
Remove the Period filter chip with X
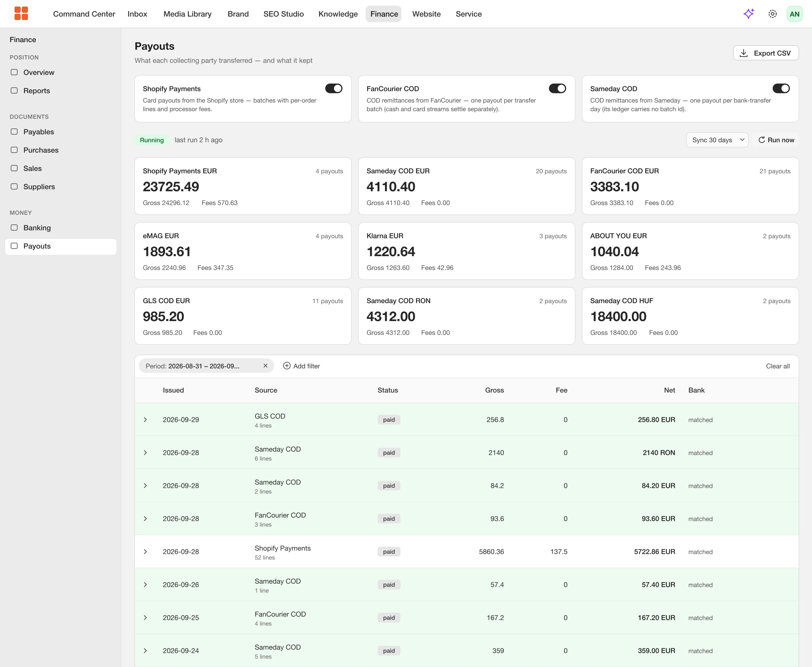pyautogui.click(x=265, y=366)
